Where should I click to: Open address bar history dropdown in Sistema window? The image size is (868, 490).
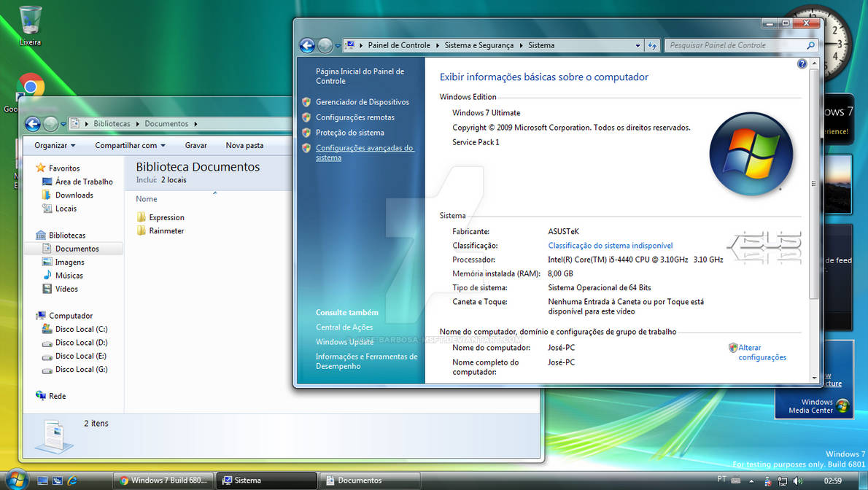point(638,45)
